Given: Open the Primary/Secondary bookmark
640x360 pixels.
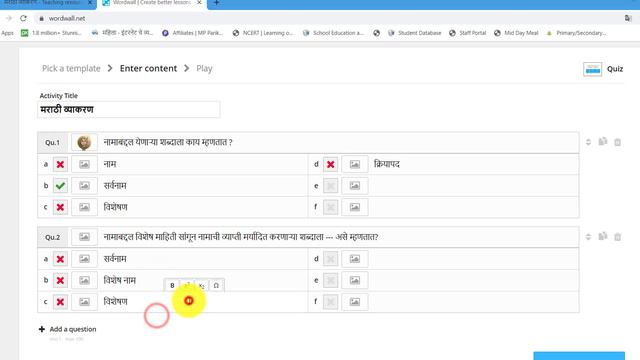Looking at the screenshot, I should [x=576, y=33].
